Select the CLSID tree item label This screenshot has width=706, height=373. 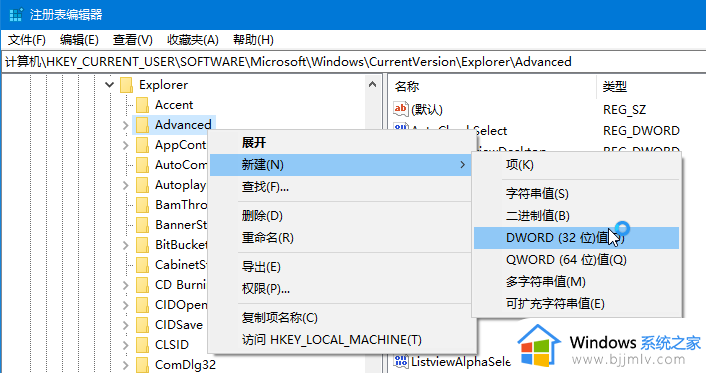click(x=172, y=345)
